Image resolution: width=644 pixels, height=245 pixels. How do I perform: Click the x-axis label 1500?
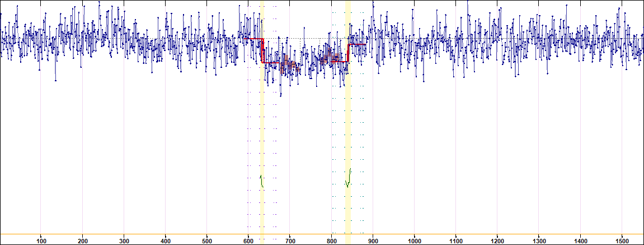click(x=621, y=241)
